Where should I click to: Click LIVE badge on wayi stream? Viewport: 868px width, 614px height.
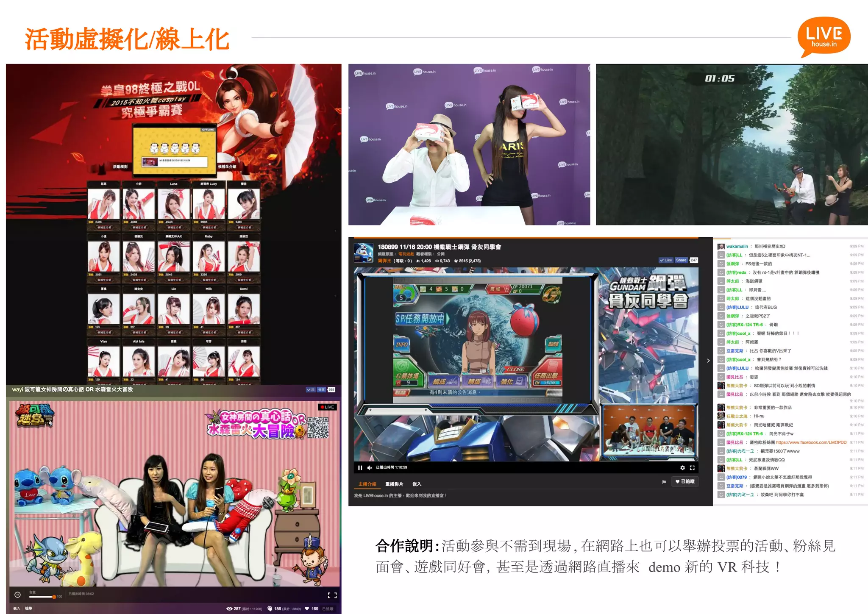coord(327,407)
